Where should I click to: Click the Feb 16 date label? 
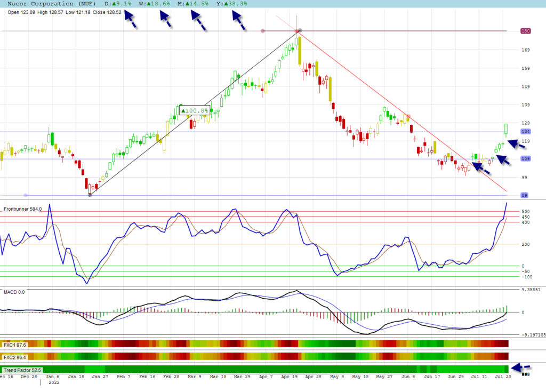[147, 377]
